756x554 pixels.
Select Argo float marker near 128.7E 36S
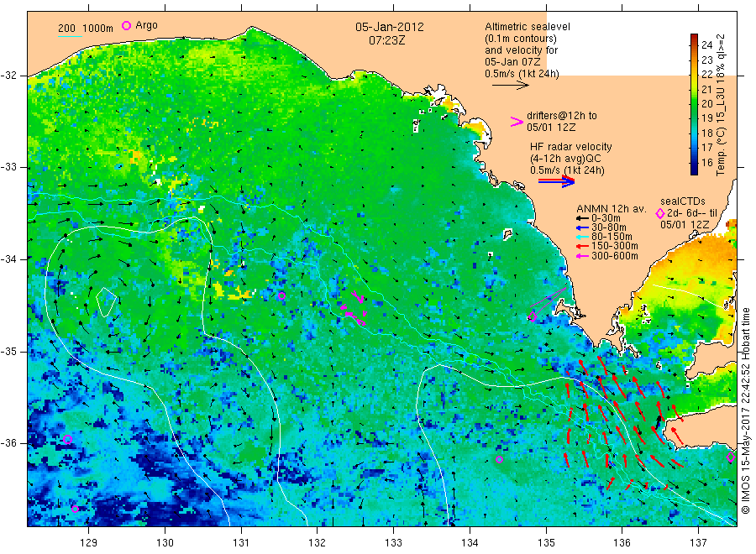tap(67, 439)
